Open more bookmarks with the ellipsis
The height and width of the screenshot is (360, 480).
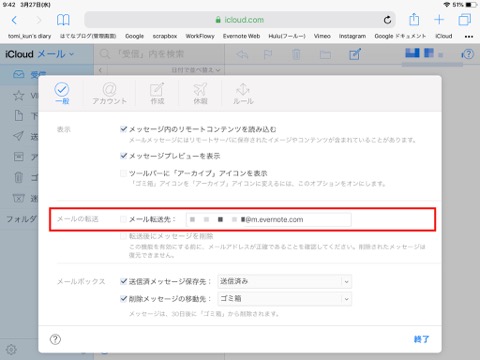(469, 36)
